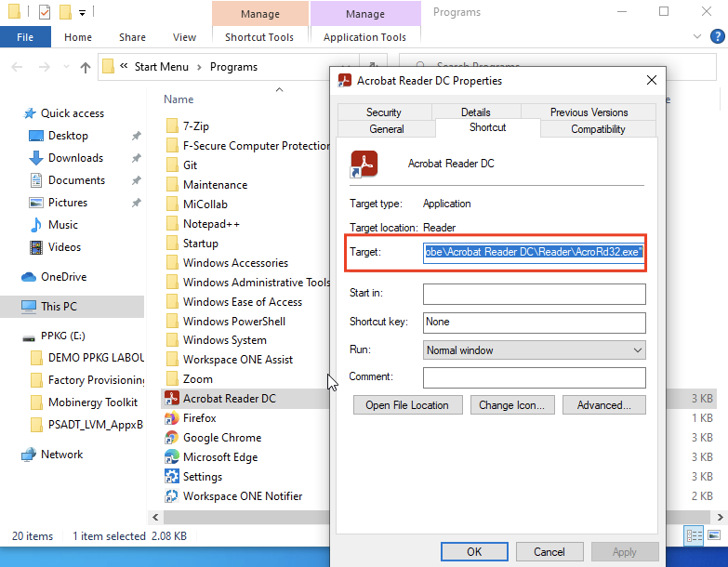Open the Settings gear shortcut
The height and width of the screenshot is (567, 728).
coord(172,477)
